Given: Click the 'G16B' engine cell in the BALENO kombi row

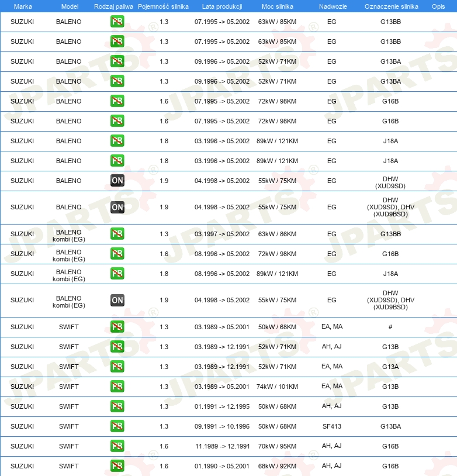Looking at the screenshot, I should [390, 254].
